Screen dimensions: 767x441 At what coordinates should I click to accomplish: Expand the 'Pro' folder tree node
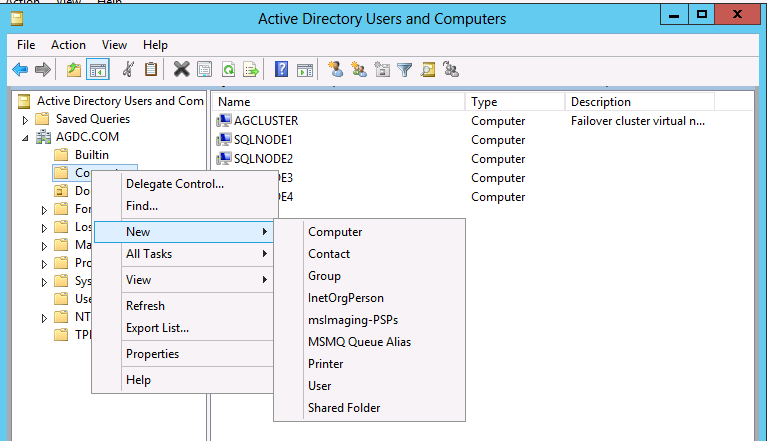[44, 265]
